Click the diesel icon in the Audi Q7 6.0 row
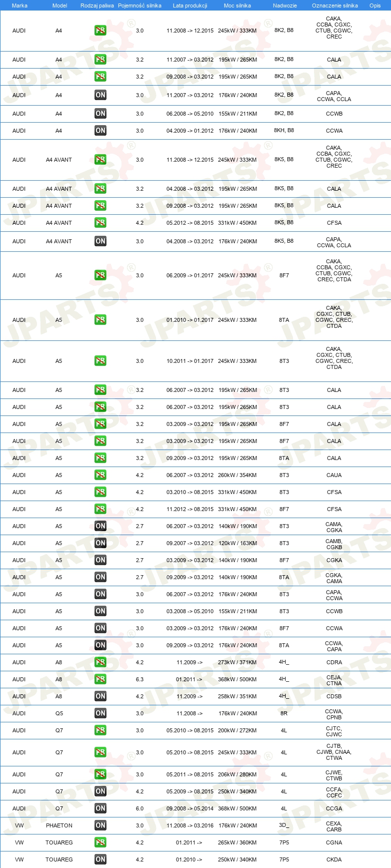Viewport: 391px width, 868px height. click(100, 808)
